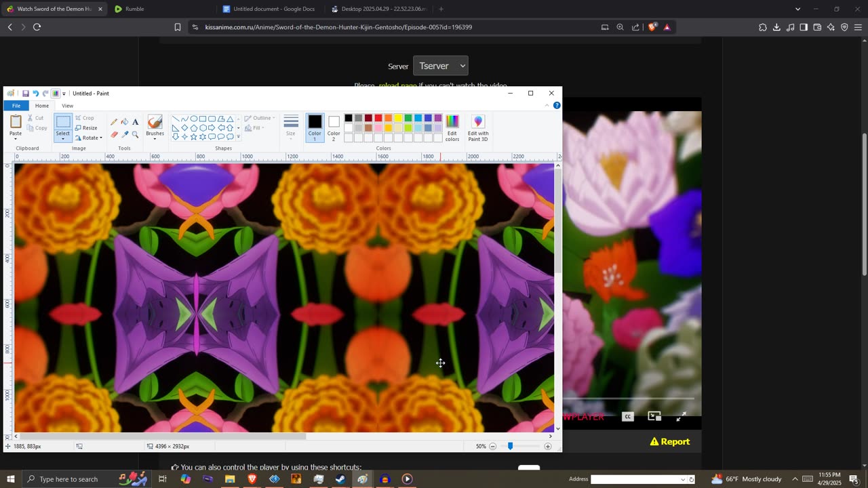Activate Color 1 foreground selector
The width and height of the screenshot is (868, 488).
(x=315, y=127)
